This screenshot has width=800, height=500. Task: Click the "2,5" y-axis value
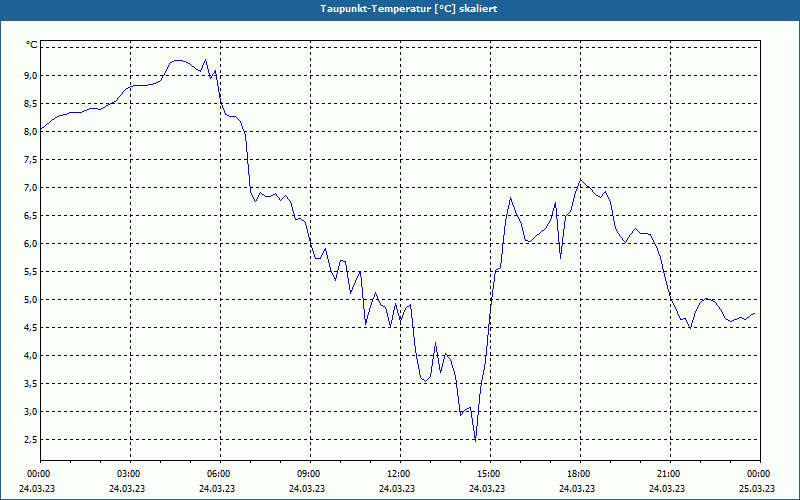tap(31, 440)
